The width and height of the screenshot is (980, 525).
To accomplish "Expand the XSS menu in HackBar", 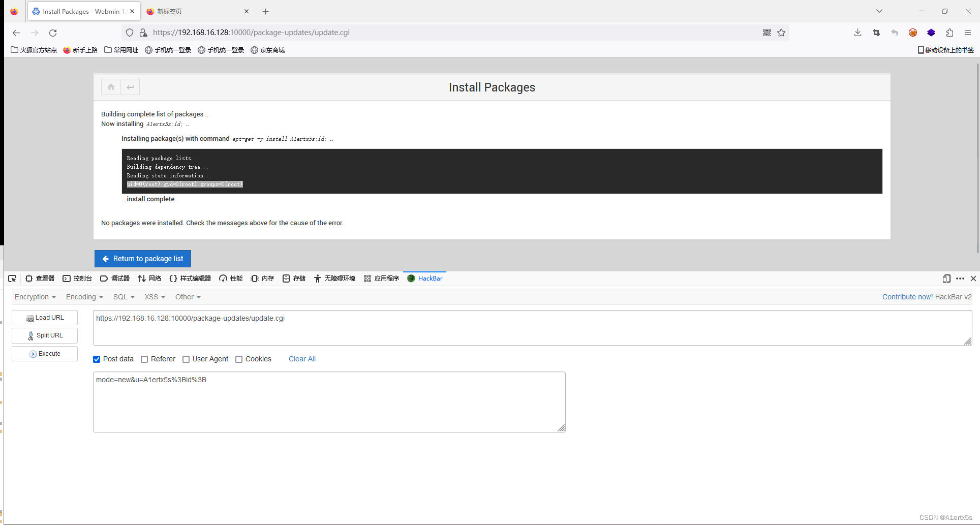I will coord(154,297).
